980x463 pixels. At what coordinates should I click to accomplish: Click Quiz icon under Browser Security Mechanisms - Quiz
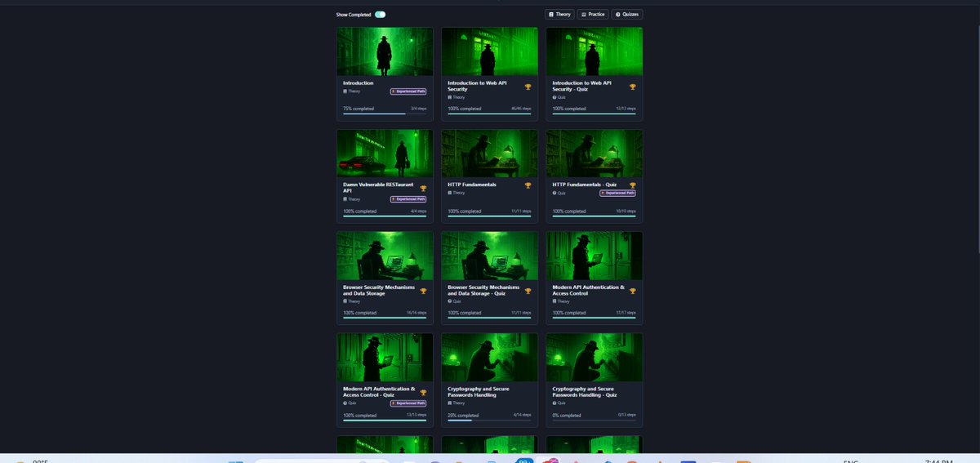pos(450,301)
